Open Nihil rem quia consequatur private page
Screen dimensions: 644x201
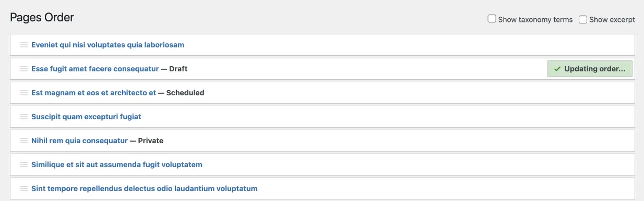click(x=79, y=141)
